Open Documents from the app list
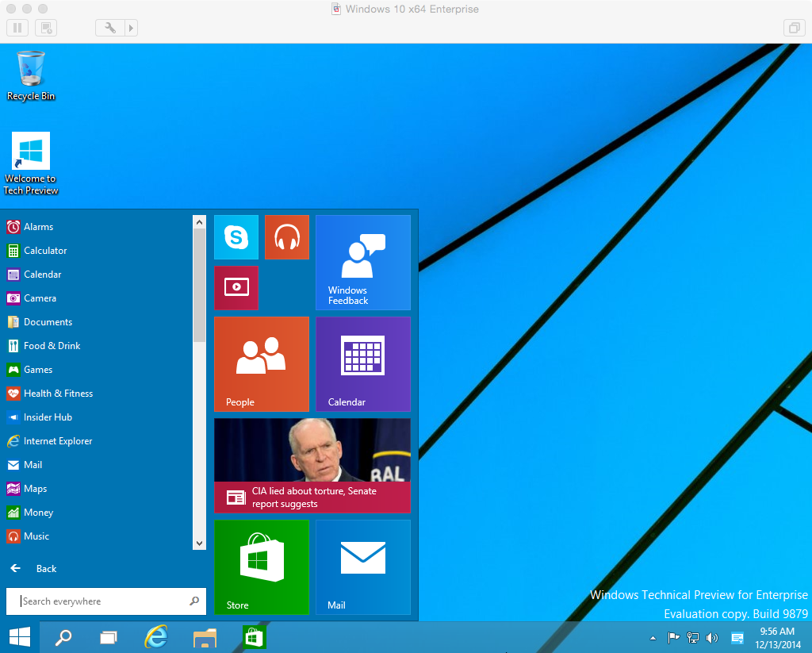812x653 pixels. pyautogui.click(x=96, y=322)
